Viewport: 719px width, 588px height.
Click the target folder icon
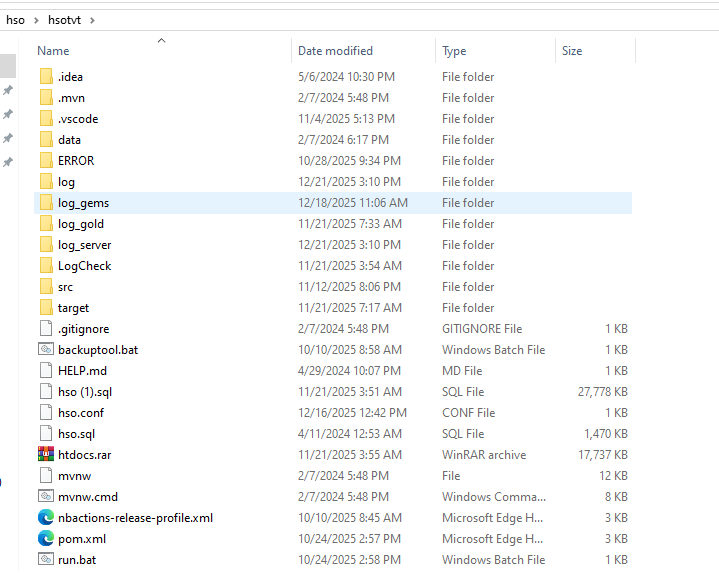click(x=46, y=308)
